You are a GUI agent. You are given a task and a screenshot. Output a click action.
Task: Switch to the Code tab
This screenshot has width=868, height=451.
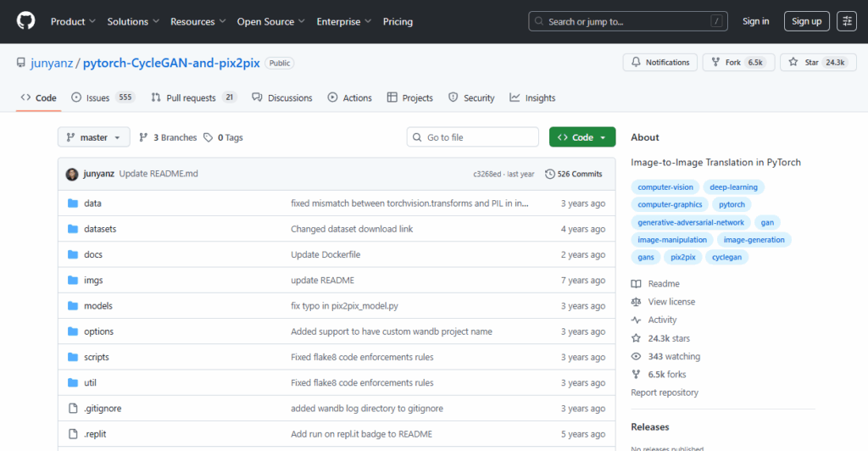click(x=38, y=97)
